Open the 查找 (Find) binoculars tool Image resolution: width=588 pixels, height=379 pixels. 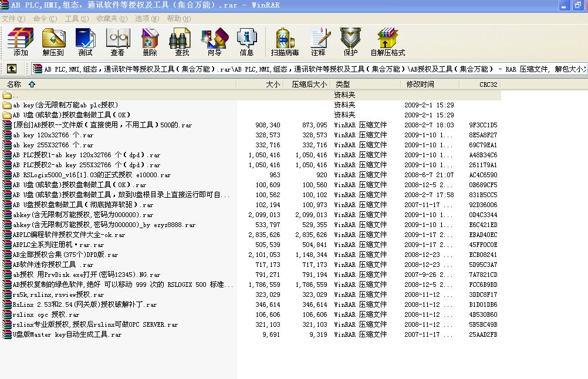[x=182, y=41]
